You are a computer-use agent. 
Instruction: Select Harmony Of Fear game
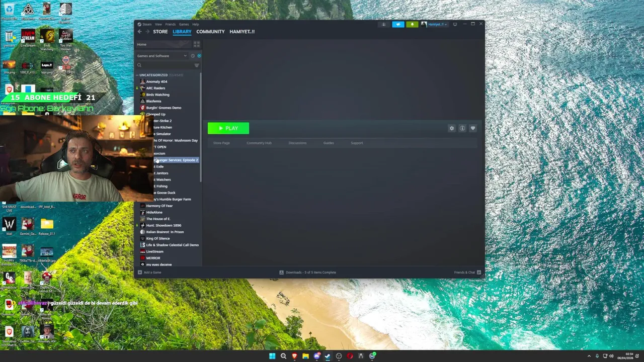click(159, 206)
